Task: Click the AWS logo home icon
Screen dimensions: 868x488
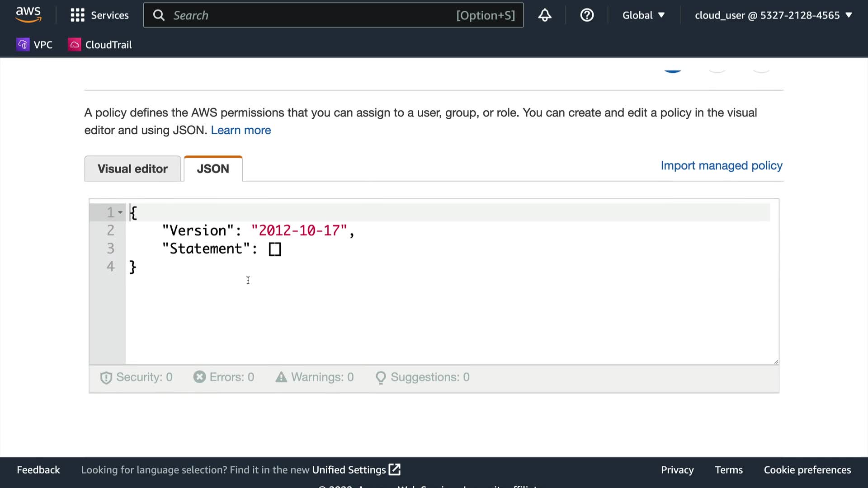Action: [28, 14]
